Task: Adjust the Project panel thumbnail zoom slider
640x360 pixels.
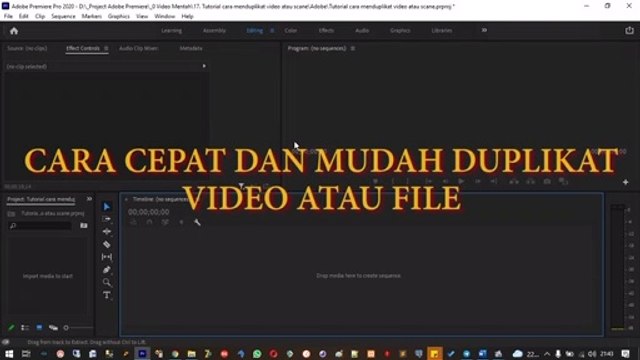Action: (x=78, y=327)
